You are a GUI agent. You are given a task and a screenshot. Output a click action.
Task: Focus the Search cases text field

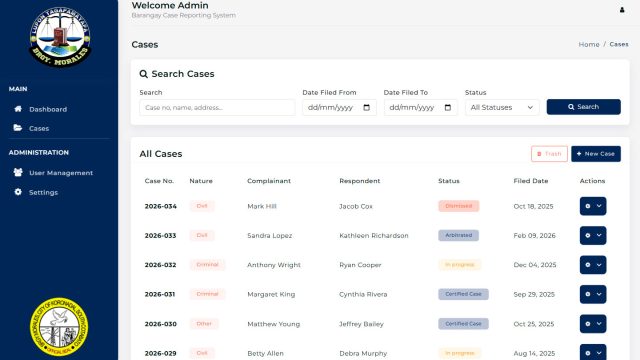point(217,107)
